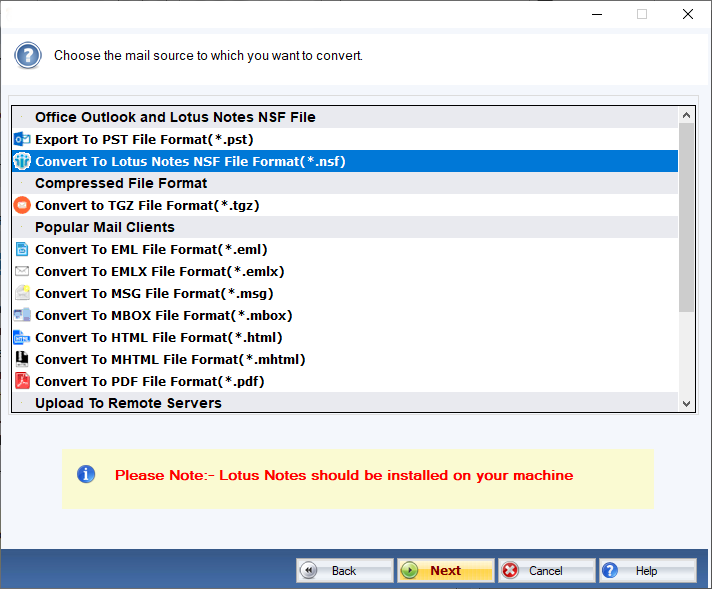Viewport: 712px width, 589px height.
Task: Click the Compressed File Format header
Action: click(345, 183)
